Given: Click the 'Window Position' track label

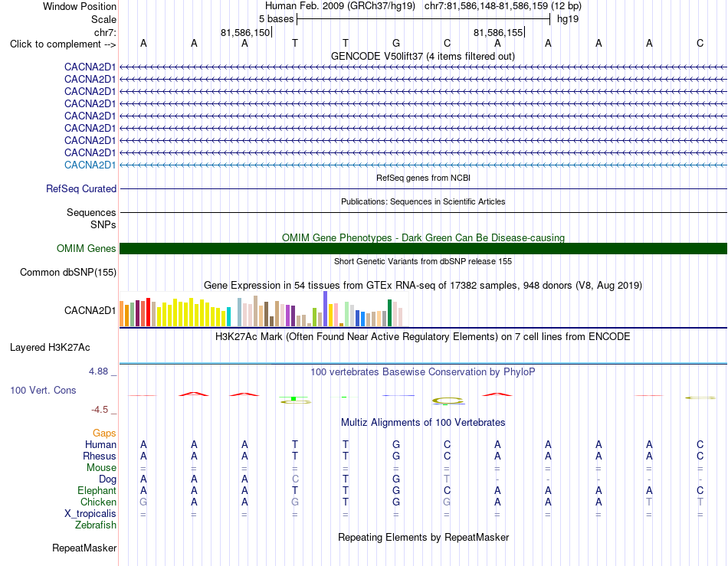Looking at the screenshot, I should 80,6.
